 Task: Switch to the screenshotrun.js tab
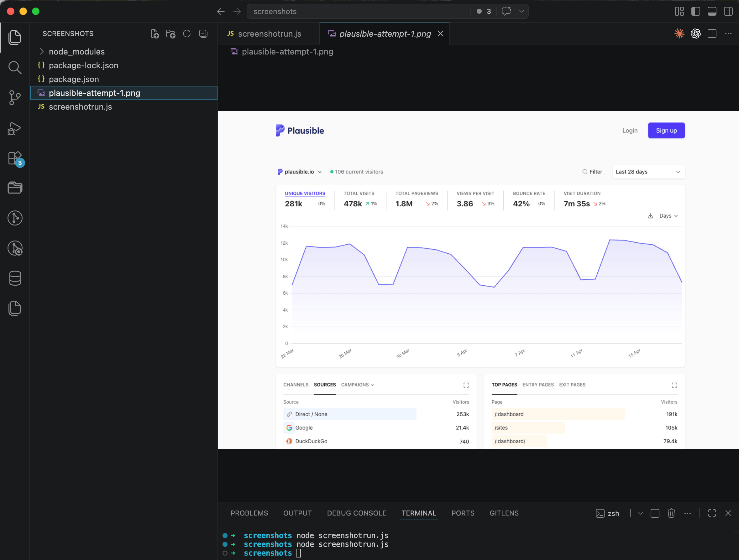click(269, 34)
